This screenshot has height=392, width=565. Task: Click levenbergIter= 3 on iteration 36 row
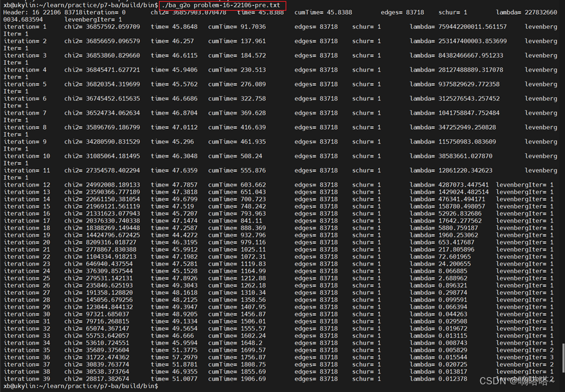[525, 358]
